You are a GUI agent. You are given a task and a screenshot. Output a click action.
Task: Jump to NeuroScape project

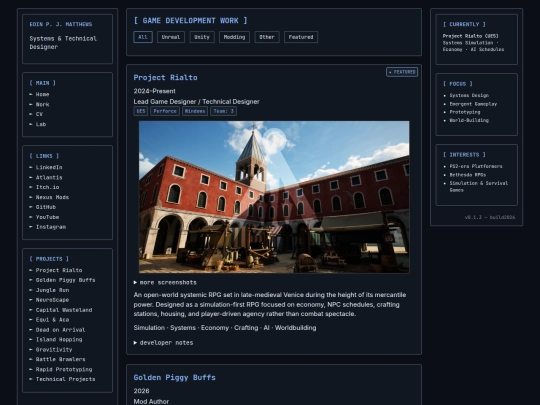tap(52, 300)
